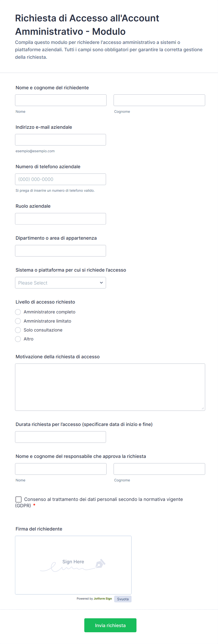This screenshot has height=644, width=218.
Task: Click the Indirizzo e-mail aziendale field
Action: (x=61, y=140)
